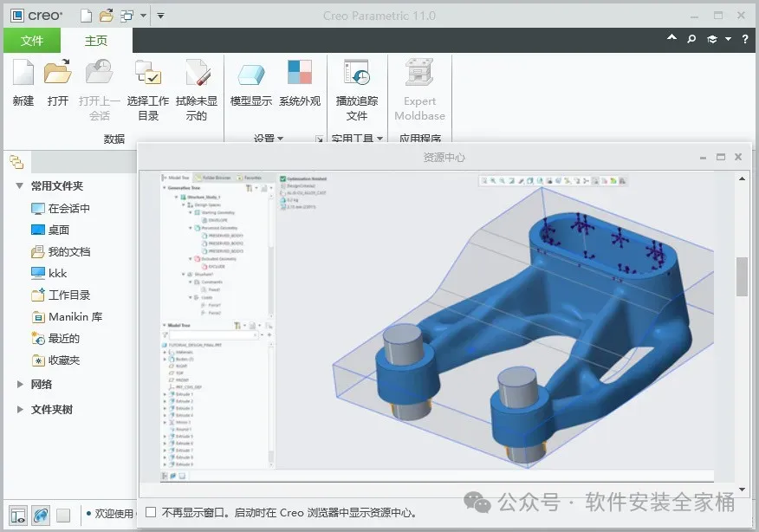Viewport: 759px width, 532px height.
Task: Click the learning connector graduation cap icon
Action: tap(712, 39)
